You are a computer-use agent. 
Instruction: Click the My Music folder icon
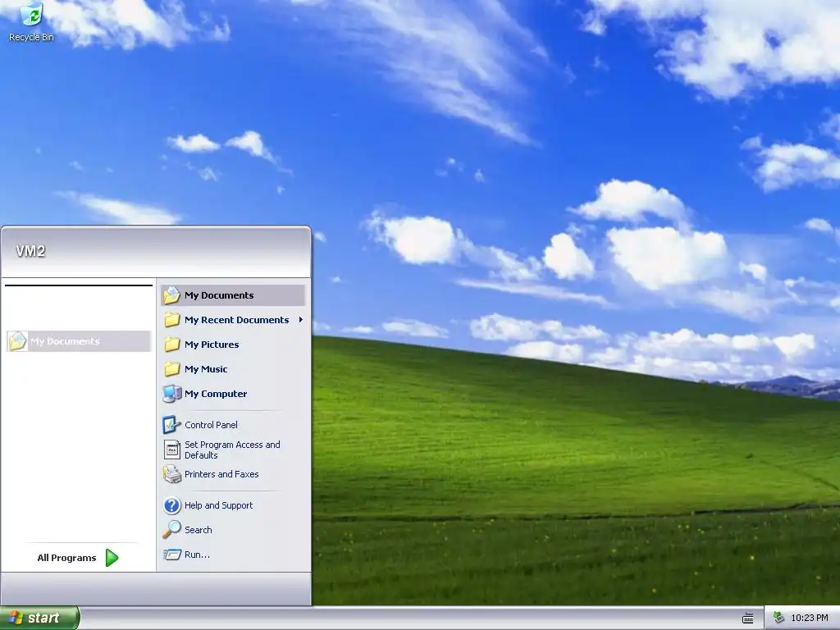(171, 369)
